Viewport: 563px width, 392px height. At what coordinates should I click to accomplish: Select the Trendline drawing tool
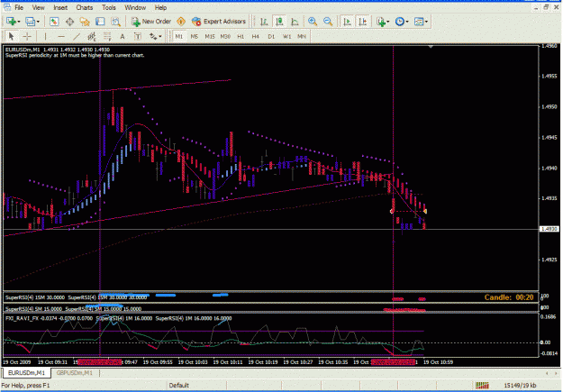tap(77, 36)
